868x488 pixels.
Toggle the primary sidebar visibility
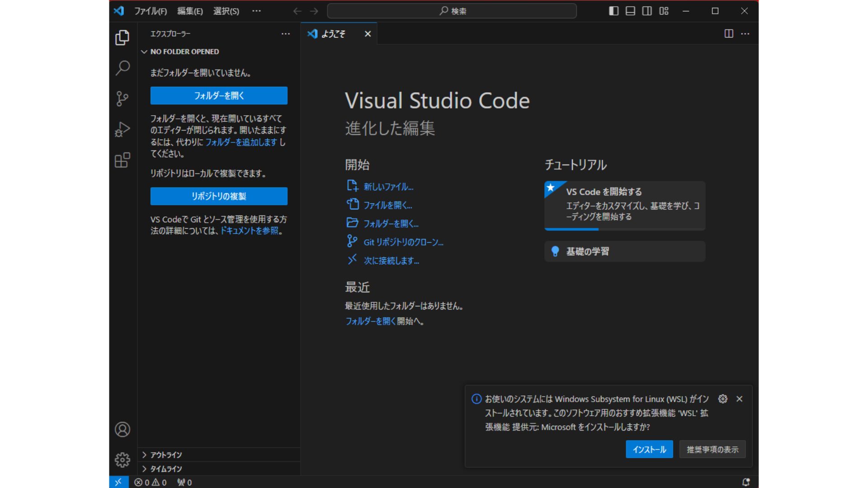tap(613, 11)
